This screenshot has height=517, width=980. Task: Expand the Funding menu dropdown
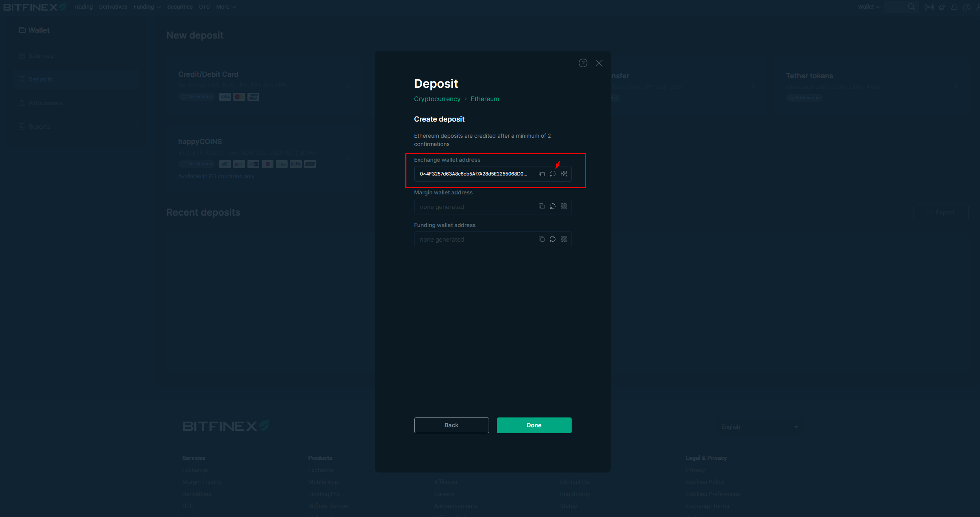[147, 7]
